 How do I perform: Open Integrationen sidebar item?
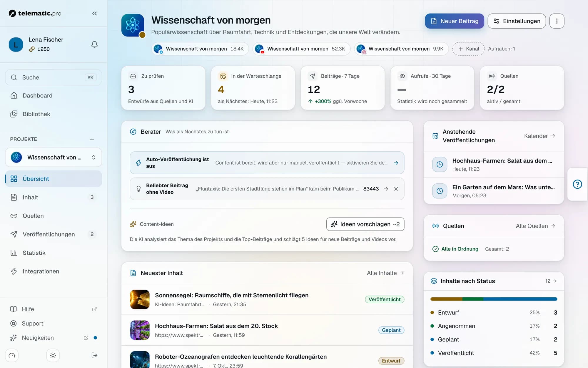54,271
